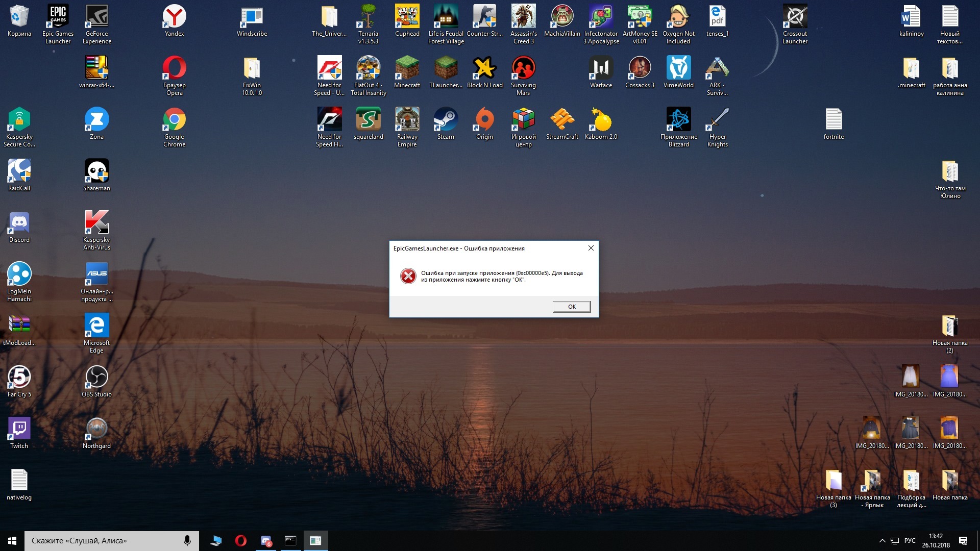Select the Cuphead desktop icon
This screenshot has width=980, height=551.
click(x=407, y=20)
